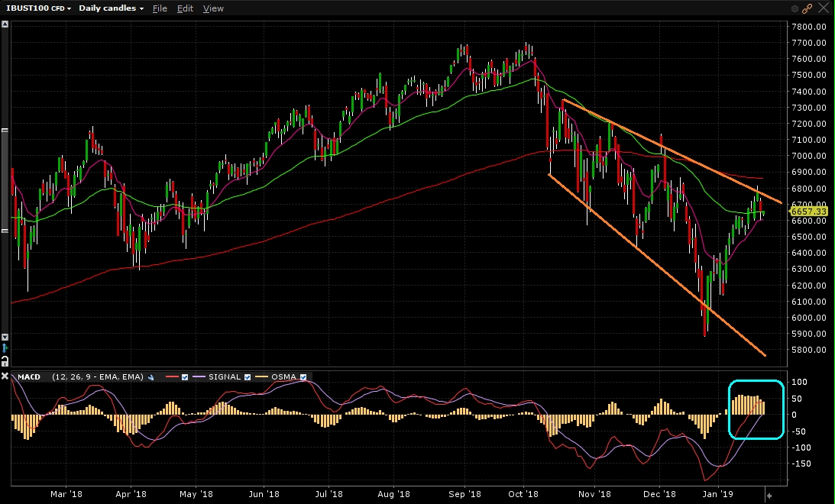Open the File menu

(x=160, y=8)
